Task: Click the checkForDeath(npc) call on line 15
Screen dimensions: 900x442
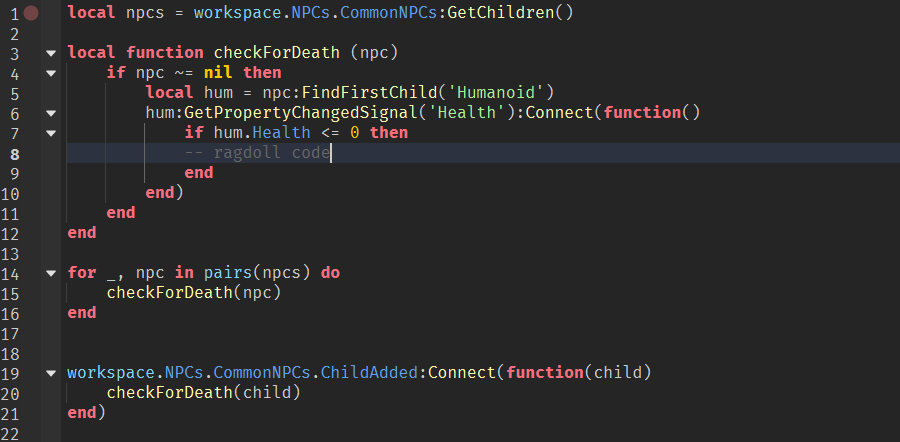Action: pos(194,293)
